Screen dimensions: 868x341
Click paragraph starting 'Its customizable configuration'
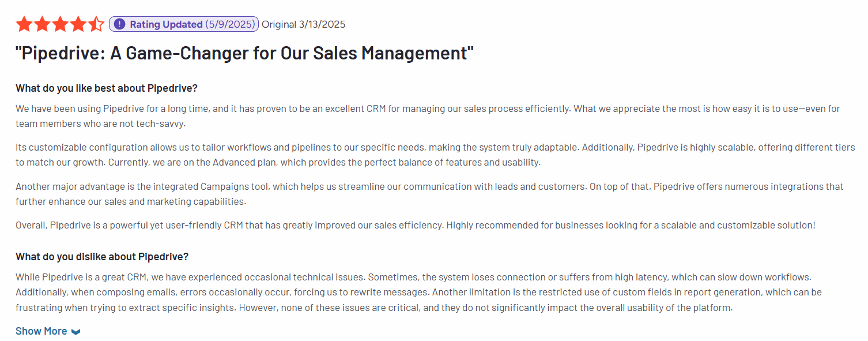pyautogui.click(x=435, y=155)
